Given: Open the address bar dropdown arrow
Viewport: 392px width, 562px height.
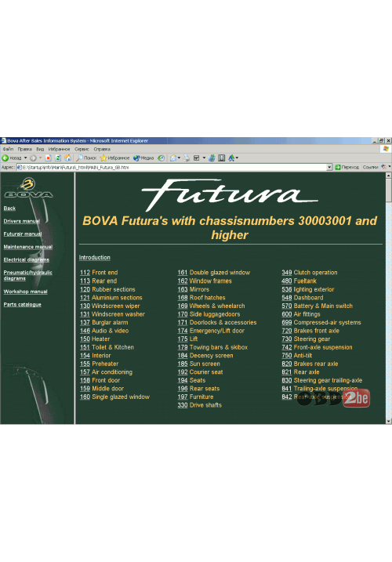Looking at the screenshot, I should 329,168.
